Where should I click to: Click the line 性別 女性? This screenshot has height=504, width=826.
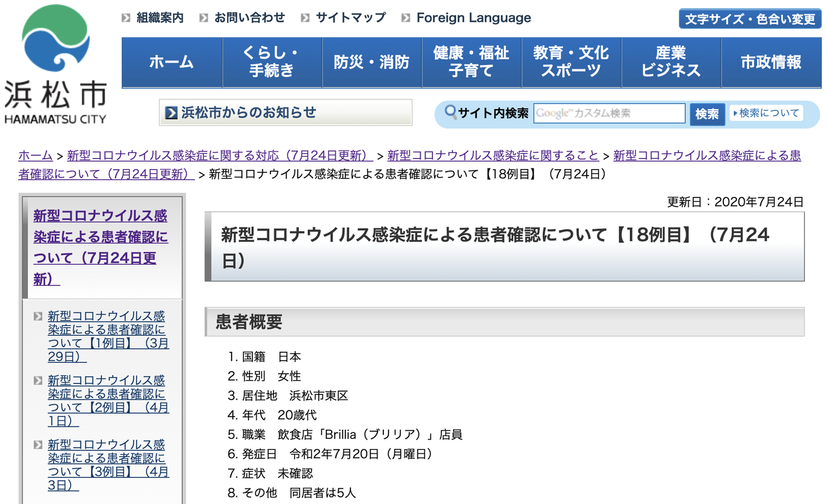coord(271,376)
